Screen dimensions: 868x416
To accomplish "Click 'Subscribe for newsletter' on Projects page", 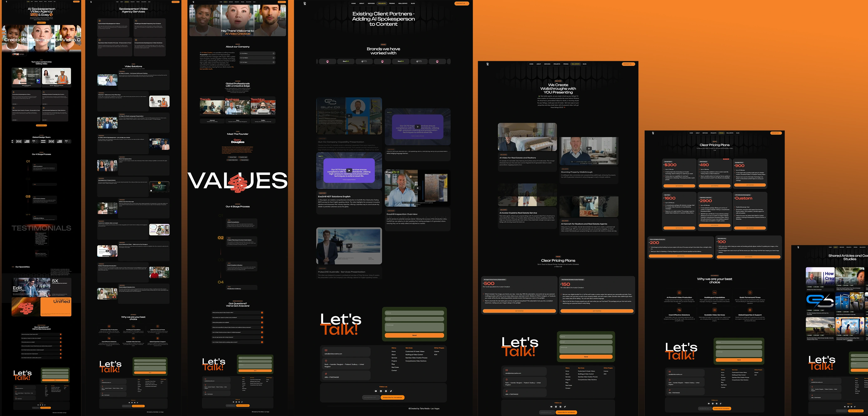I will tap(393, 397).
